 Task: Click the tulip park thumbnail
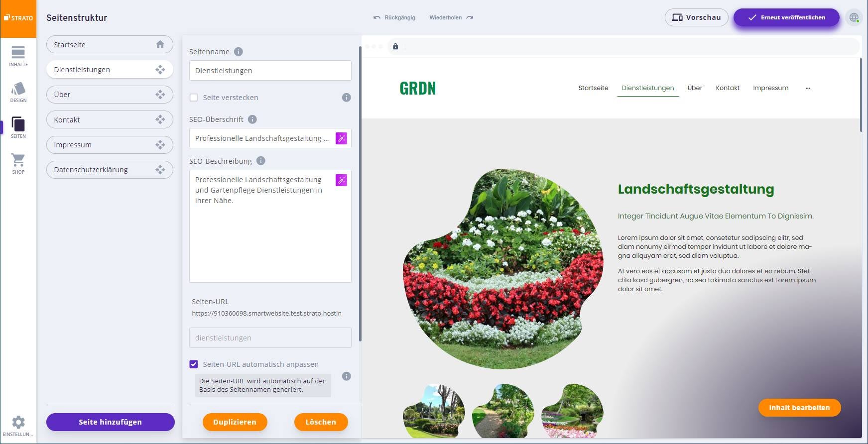coord(572,411)
